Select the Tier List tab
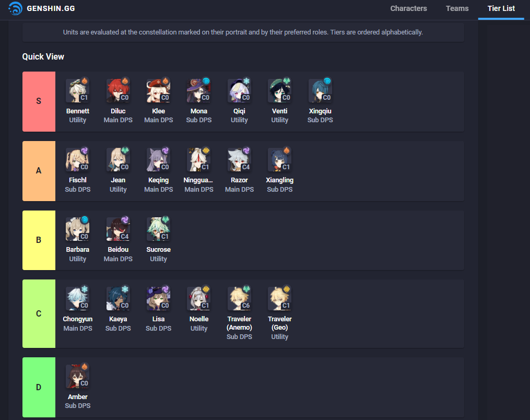This screenshot has width=530, height=420. (x=501, y=8)
